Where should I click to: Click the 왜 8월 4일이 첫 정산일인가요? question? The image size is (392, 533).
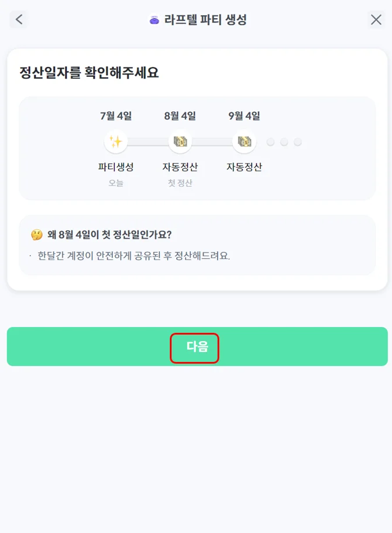[109, 234]
